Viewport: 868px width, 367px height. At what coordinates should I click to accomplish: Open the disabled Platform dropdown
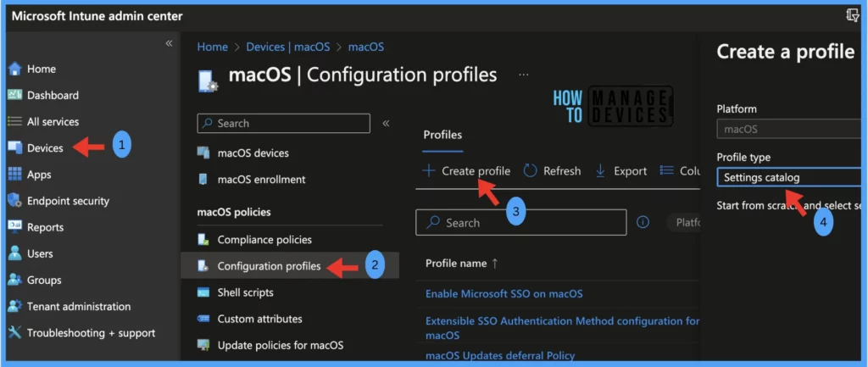[x=789, y=130]
